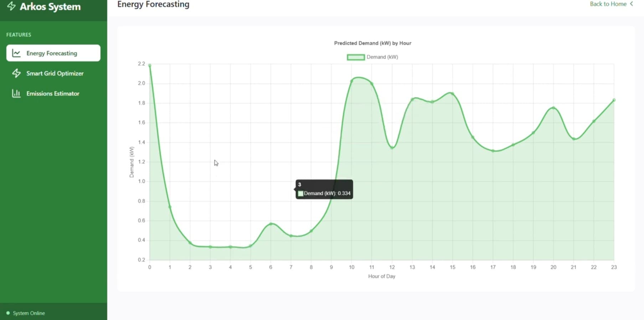Screen dimensions: 644x320
Task: Click the Arkos System title text
Action: click(50, 7)
